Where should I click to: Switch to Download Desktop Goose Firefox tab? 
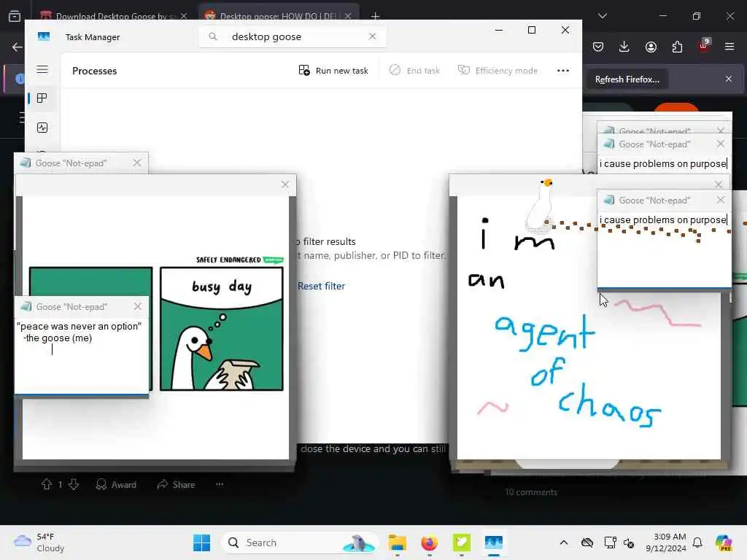(x=113, y=16)
